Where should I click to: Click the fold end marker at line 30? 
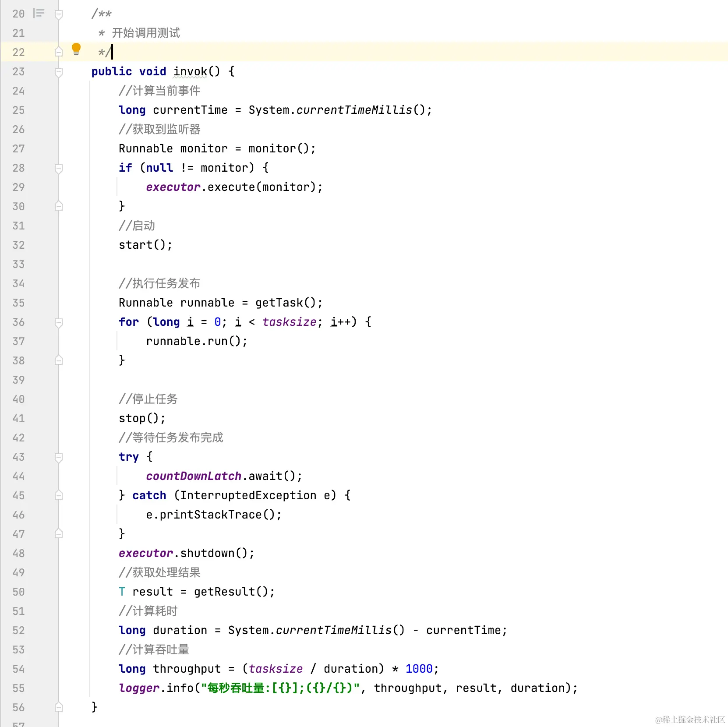(x=59, y=206)
